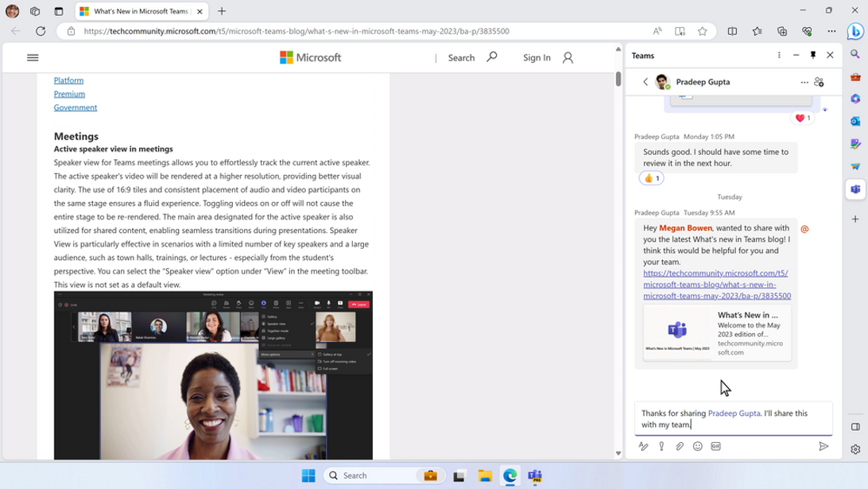
Task: Send the typed reply with the send arrow
Action: [x=824, y=446]
